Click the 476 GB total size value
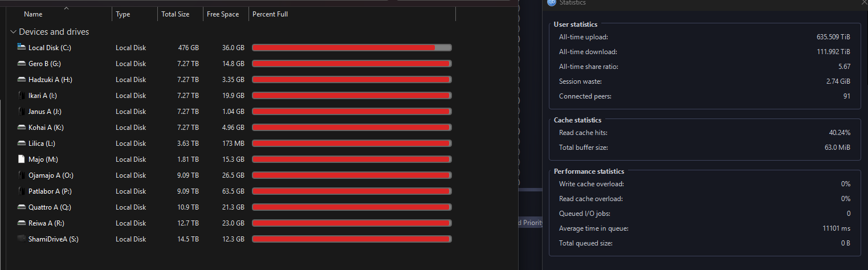This screenshot has width=868, height=270. coord(189,48)
